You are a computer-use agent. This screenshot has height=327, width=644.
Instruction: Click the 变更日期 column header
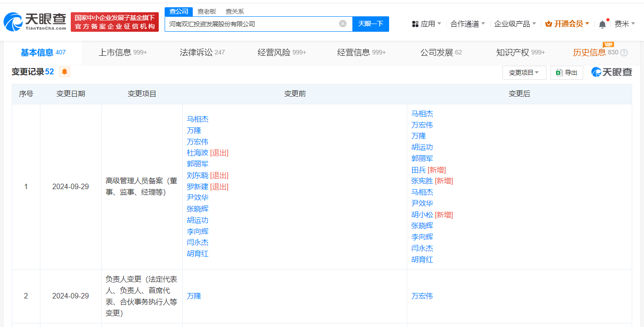click(x=71, y=94)
